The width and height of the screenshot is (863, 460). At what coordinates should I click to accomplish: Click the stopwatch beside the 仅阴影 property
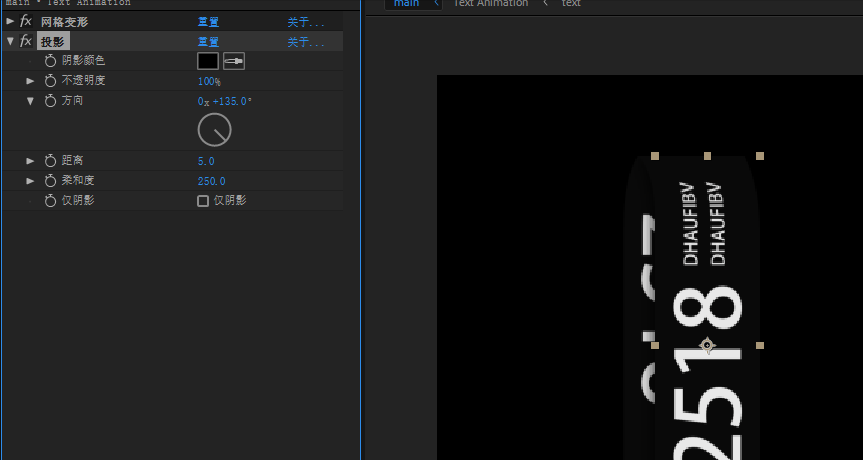50,201
